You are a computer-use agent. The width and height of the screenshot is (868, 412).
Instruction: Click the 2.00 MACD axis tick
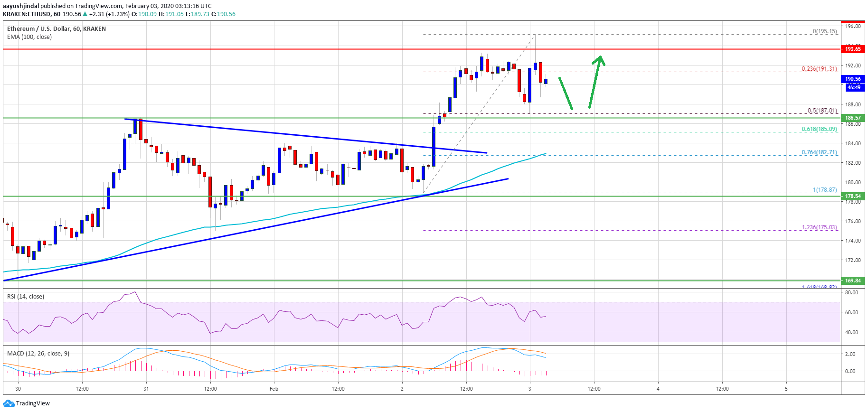point(850,354)
